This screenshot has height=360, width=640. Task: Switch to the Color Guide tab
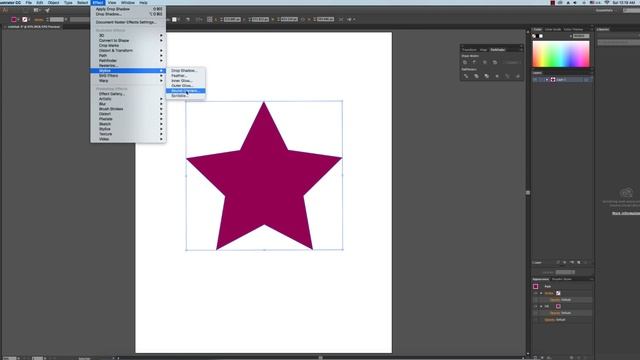click(553, 29)
